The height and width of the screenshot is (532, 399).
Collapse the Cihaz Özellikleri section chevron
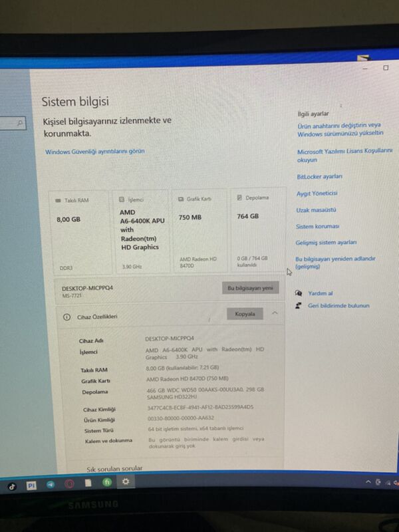coord(275,313)
